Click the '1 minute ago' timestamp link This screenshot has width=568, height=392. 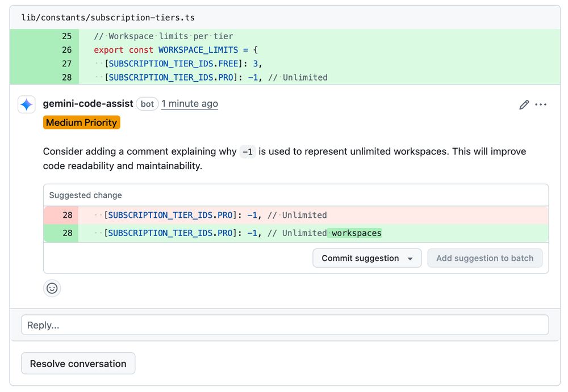[x=190, y=104]
